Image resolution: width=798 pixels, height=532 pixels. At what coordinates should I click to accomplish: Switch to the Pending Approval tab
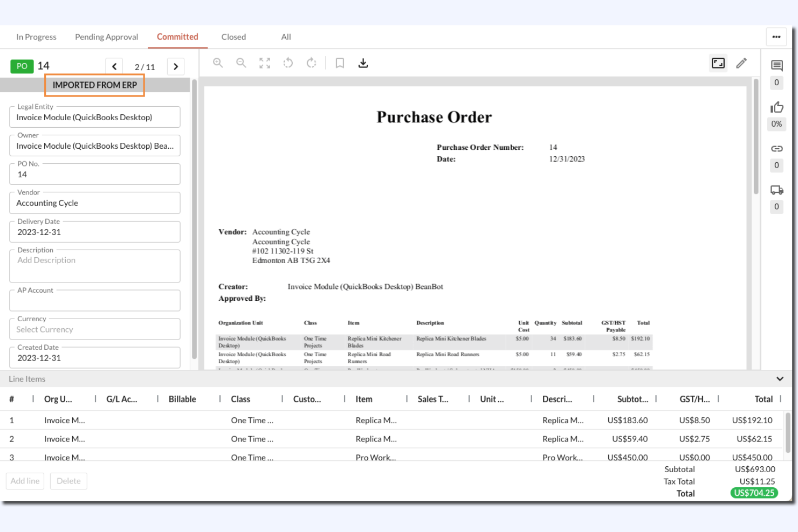[106, 37]
